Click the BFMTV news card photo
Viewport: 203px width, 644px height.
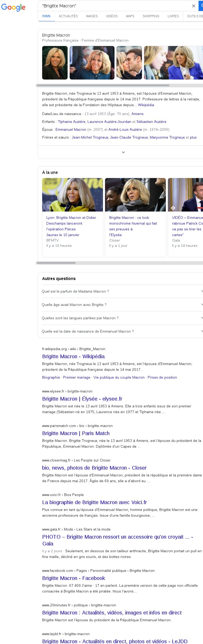pyautogui.click(x=73, y=195)
